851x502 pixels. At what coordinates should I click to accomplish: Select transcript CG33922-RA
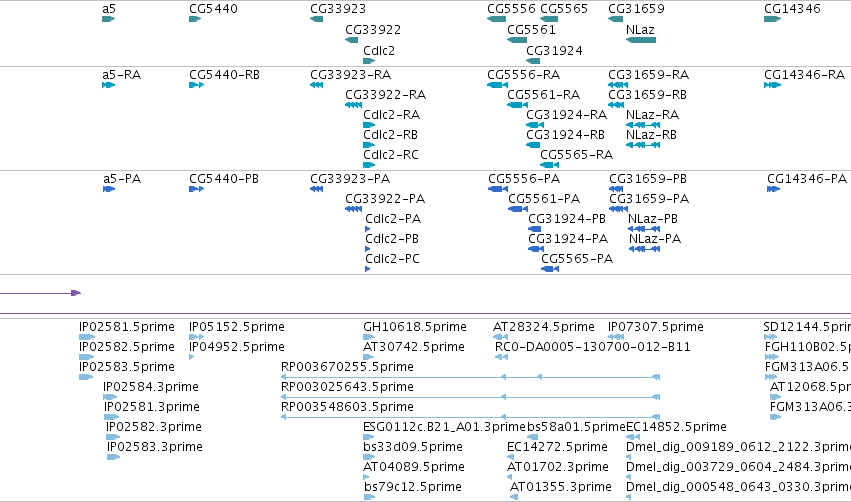tap(385, 95)
